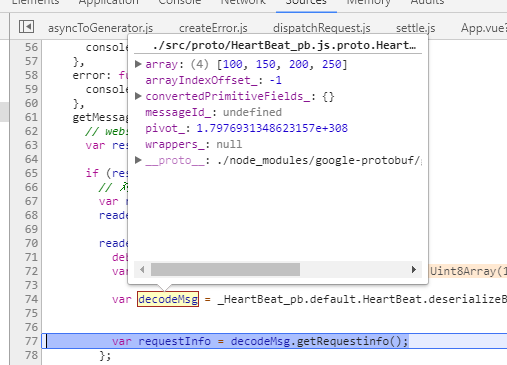Viewport: 507px width, 365px height.
Task: Click line number 77 in gutter
Action: 31,341
